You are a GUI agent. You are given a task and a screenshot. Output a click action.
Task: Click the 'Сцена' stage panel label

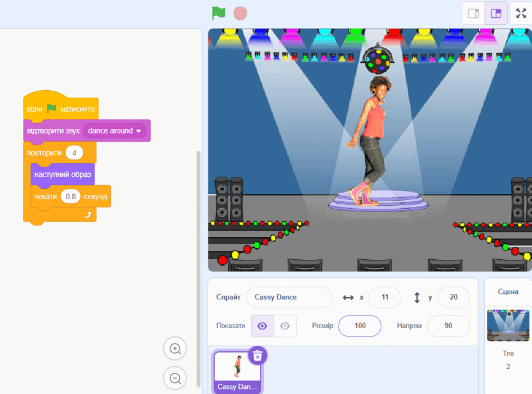(x=508, y=292)
